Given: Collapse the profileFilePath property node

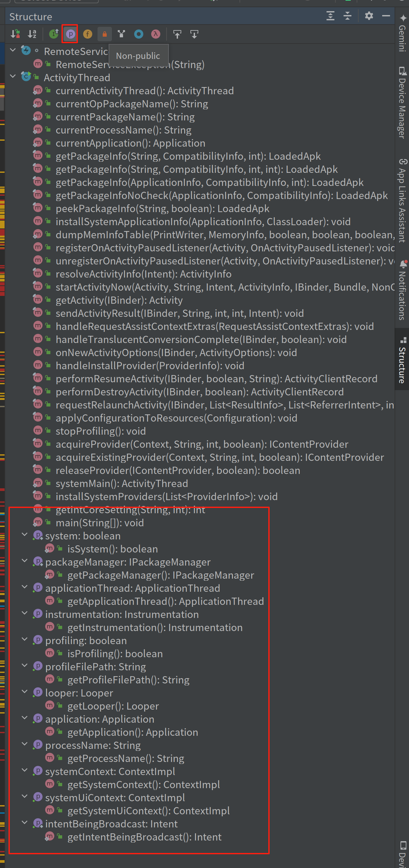Looking at the screenshot, I should [25, 665].
